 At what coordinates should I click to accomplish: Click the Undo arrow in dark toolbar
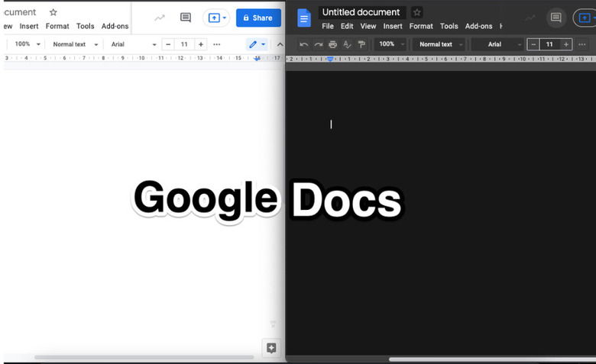click(304, 44)
